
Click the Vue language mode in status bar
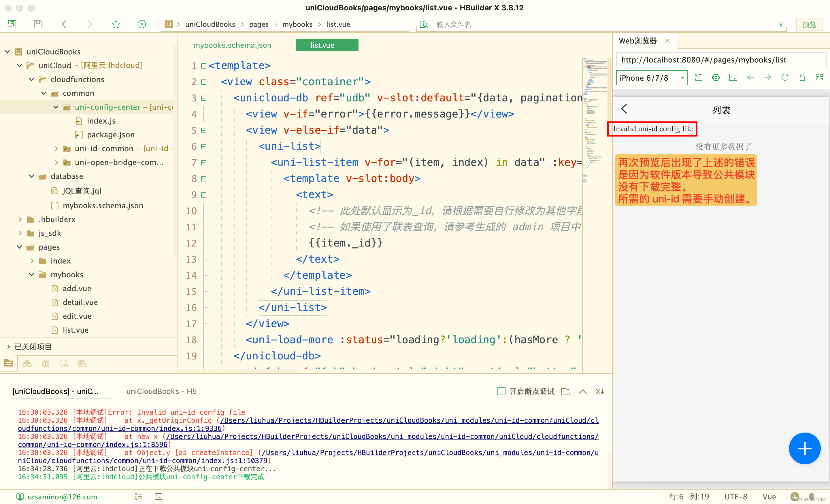pos(769,497)
